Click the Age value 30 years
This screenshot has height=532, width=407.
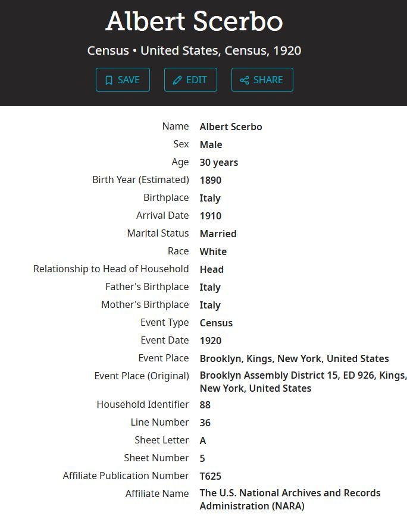point(218,162)
